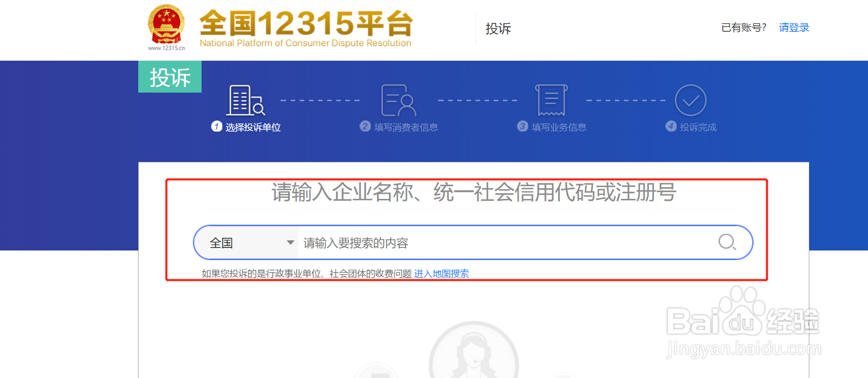
Task: Click the customer service agent illustration
Action: pos(474,350)
